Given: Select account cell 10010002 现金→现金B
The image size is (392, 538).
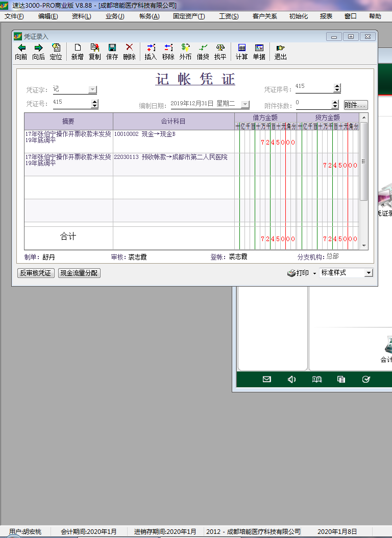Looking at the screenshot, I should [174, 142].
